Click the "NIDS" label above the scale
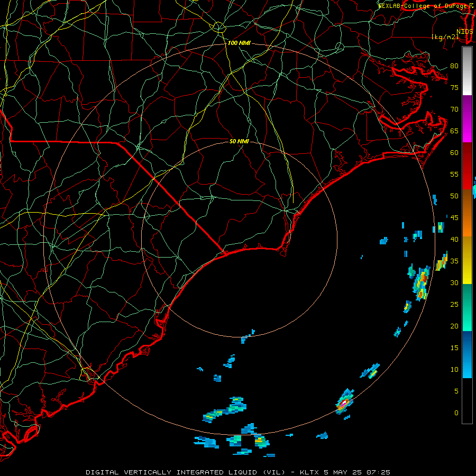Viewport: 476px width, 476px height. click(465, 32)
